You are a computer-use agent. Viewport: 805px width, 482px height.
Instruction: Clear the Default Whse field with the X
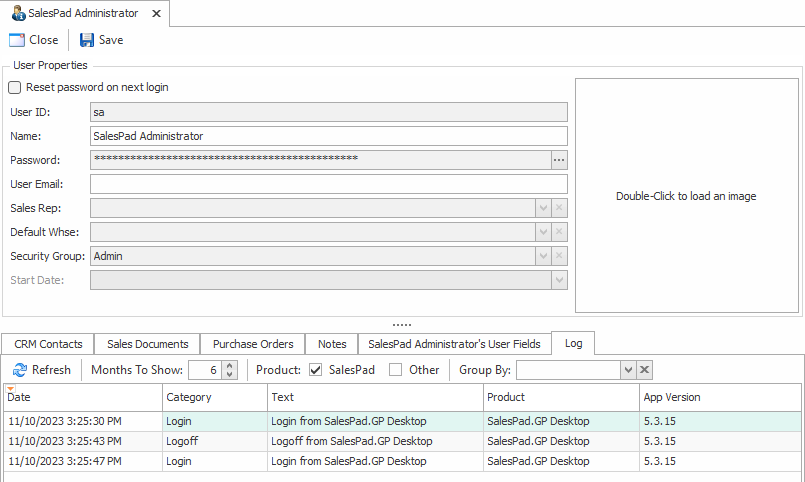coord(559,232)
